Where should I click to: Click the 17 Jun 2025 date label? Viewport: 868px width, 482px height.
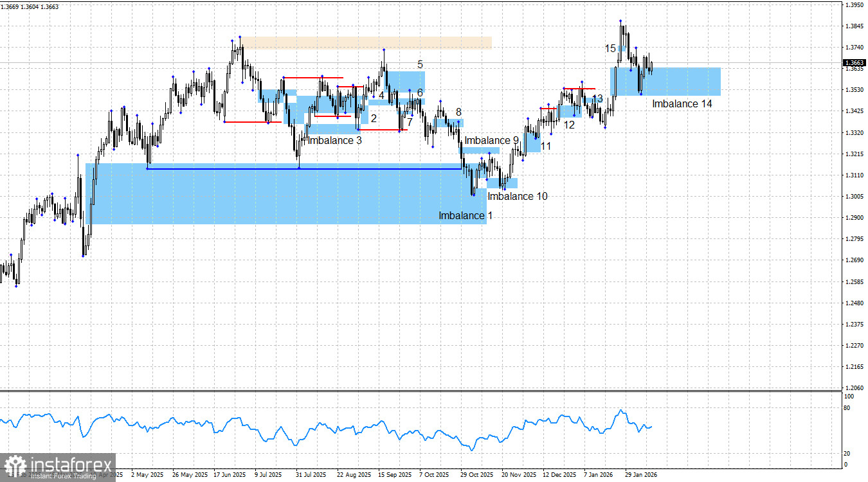point(230,475)
